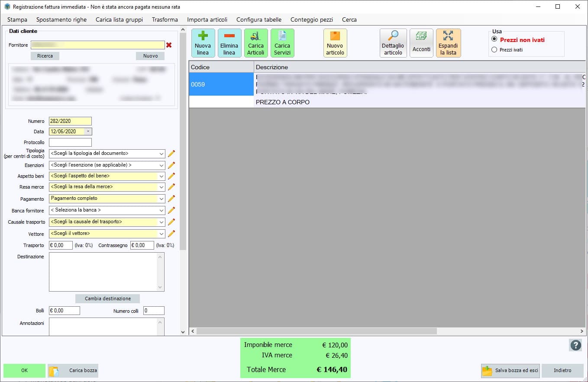Open the Resa merce dropdown

[x=162, y=187]
